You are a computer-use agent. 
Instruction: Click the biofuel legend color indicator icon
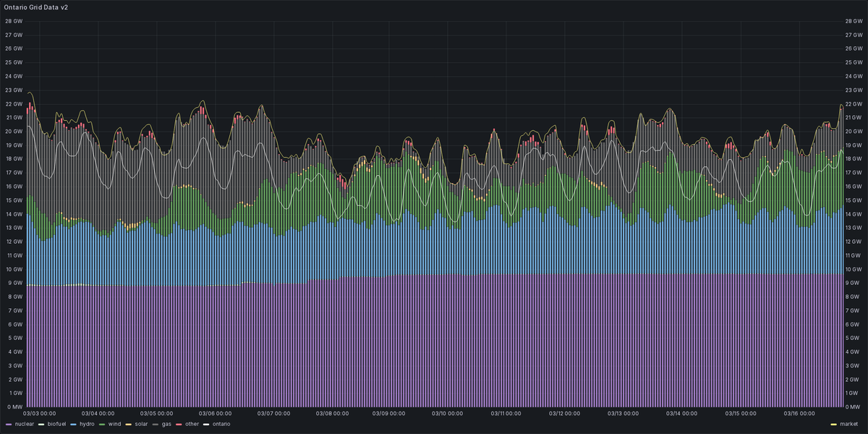tap(42, 424)
